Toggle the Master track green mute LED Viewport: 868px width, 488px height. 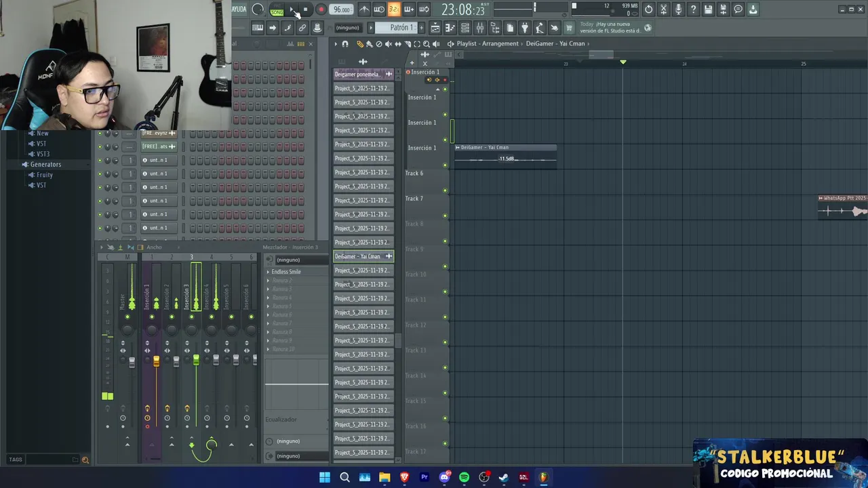pos(127,317)
